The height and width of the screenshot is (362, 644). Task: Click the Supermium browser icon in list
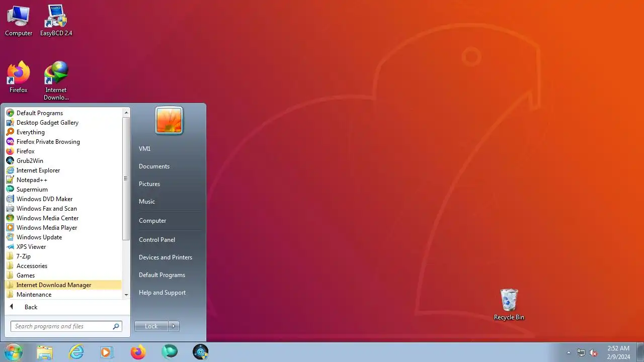pyautogui.click(x=10, y=190)
